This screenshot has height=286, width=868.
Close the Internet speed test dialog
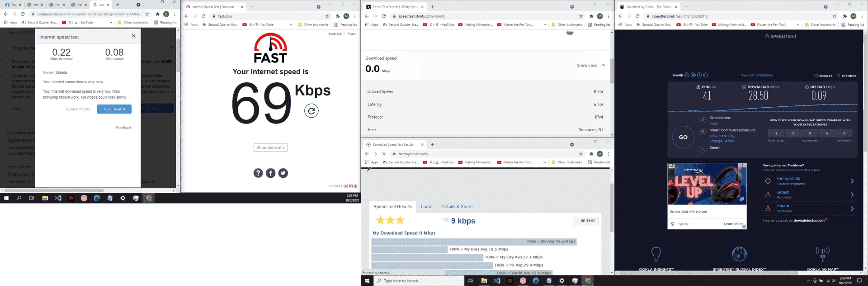point(133,36)
